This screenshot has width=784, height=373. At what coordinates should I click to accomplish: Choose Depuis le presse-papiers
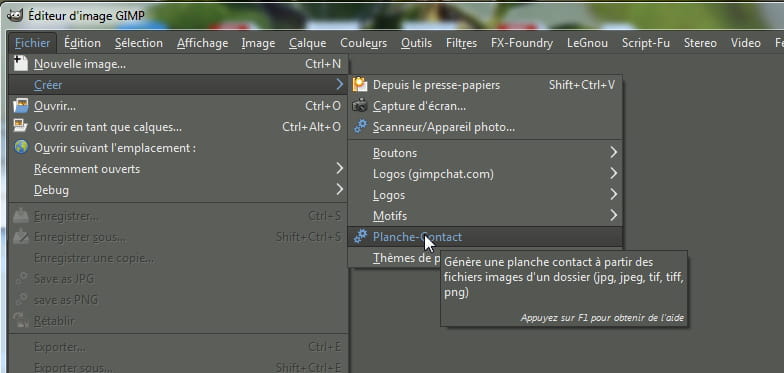coord(485,85)
